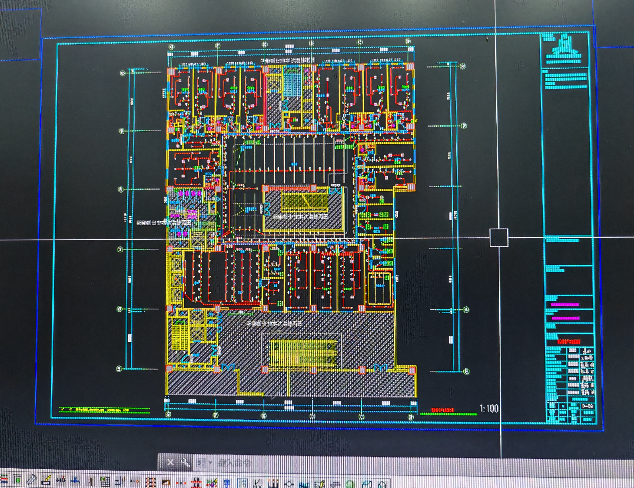The width and height of the screenshot is (634, 488).
Task: Pick the upper magenta text line in title block
Action: click(565, 302)
